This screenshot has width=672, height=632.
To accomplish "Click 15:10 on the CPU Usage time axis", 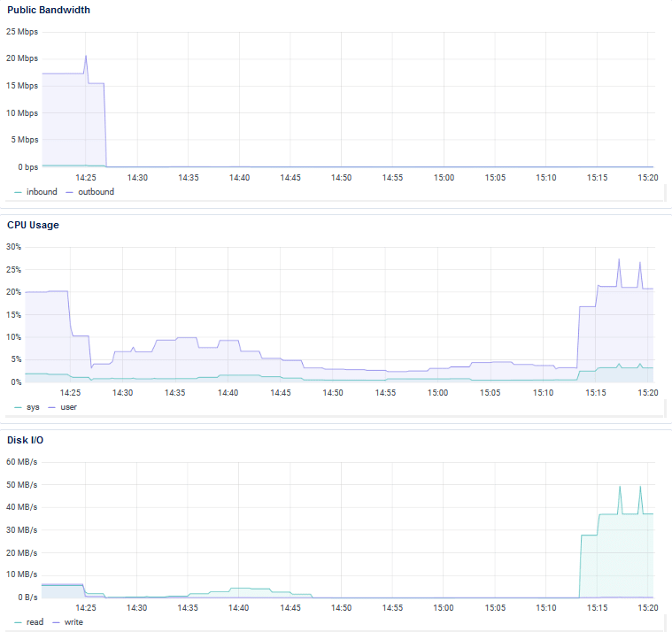I will pyautogui.click(x=543, y=393).
